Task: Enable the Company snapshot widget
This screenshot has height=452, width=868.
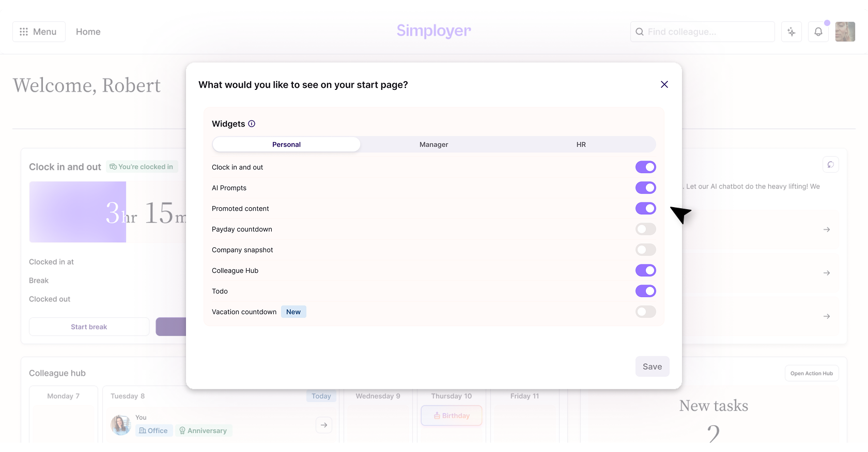Action: point(646,250)
